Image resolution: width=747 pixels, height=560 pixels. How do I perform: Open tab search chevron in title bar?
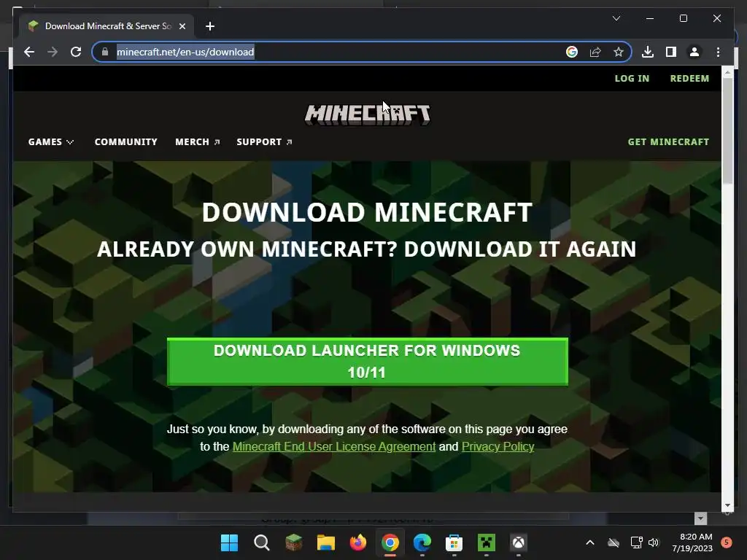tap(616, 18)
